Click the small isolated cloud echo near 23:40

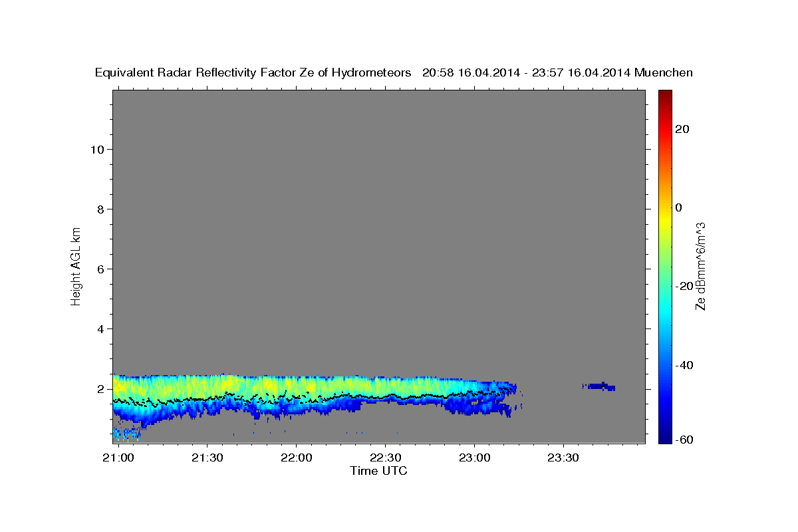[x=599, y=386]
